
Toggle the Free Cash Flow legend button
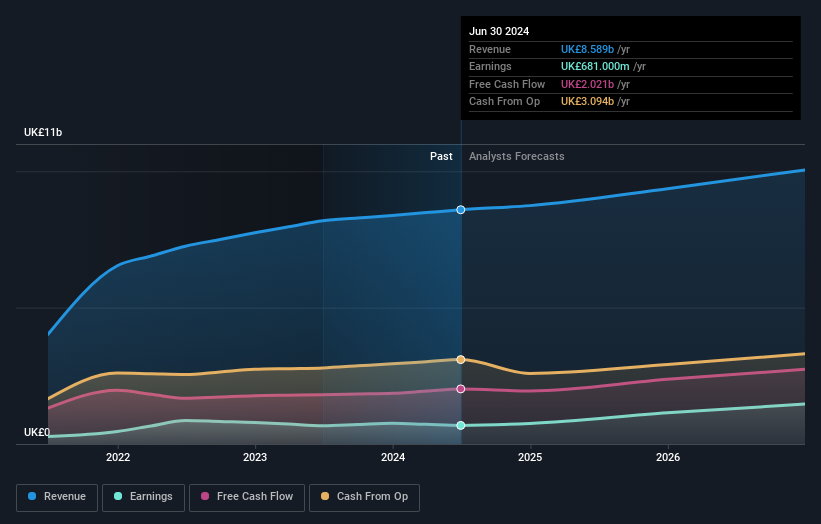click(x=247, y=497)
